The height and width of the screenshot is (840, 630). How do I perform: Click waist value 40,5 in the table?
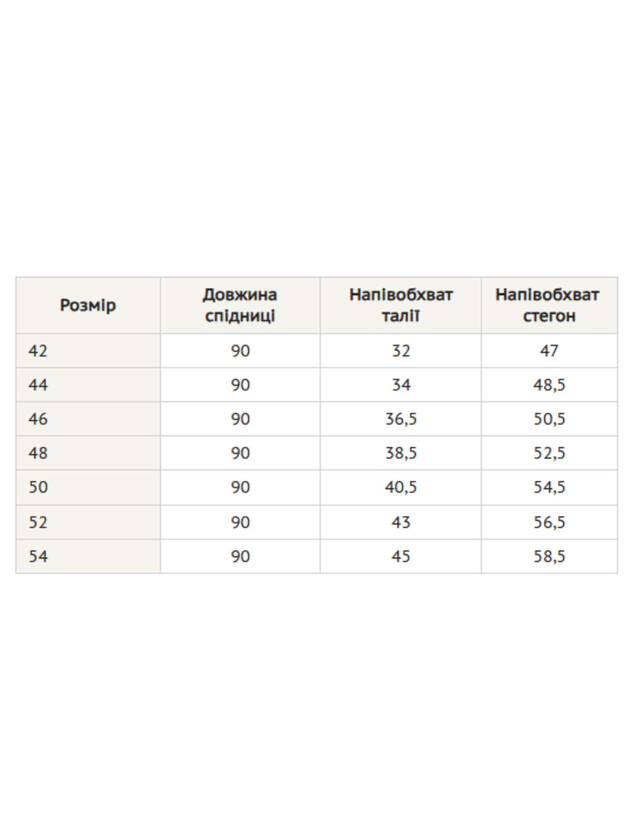(400, 487)
